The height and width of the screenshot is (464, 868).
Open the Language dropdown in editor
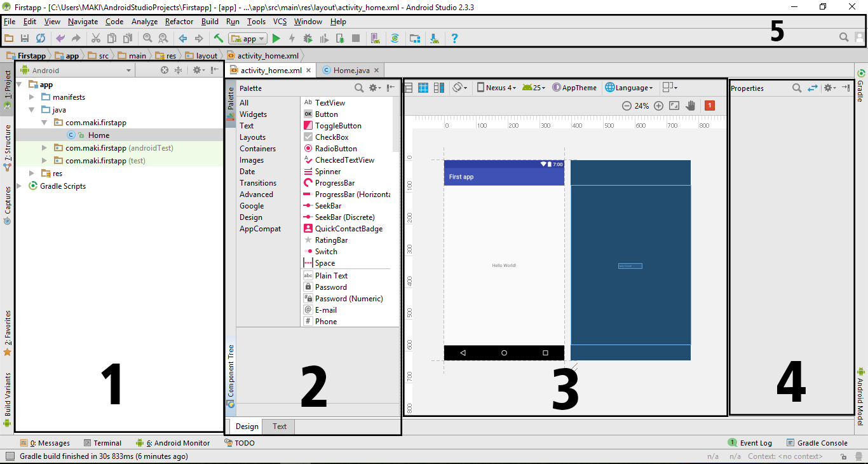pos(629,88)
